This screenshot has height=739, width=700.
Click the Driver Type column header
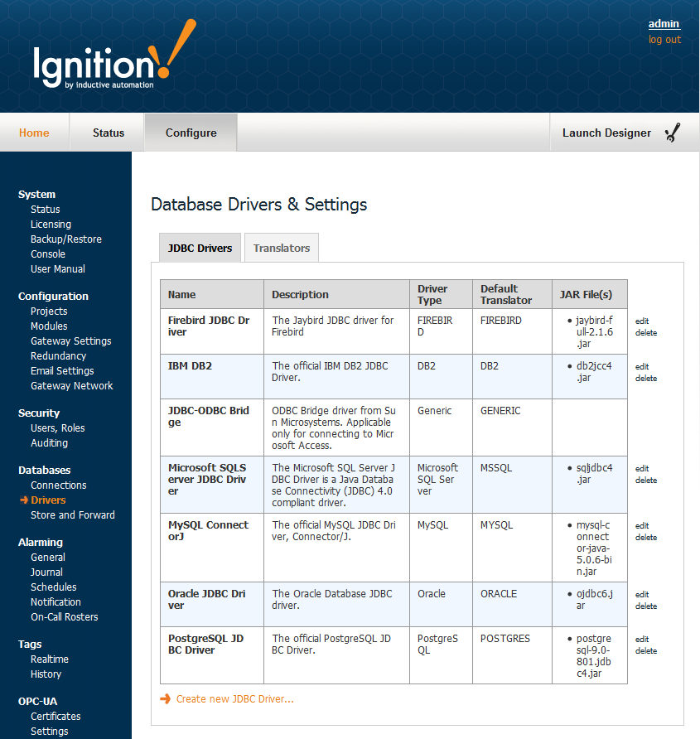tap(442, 295)
